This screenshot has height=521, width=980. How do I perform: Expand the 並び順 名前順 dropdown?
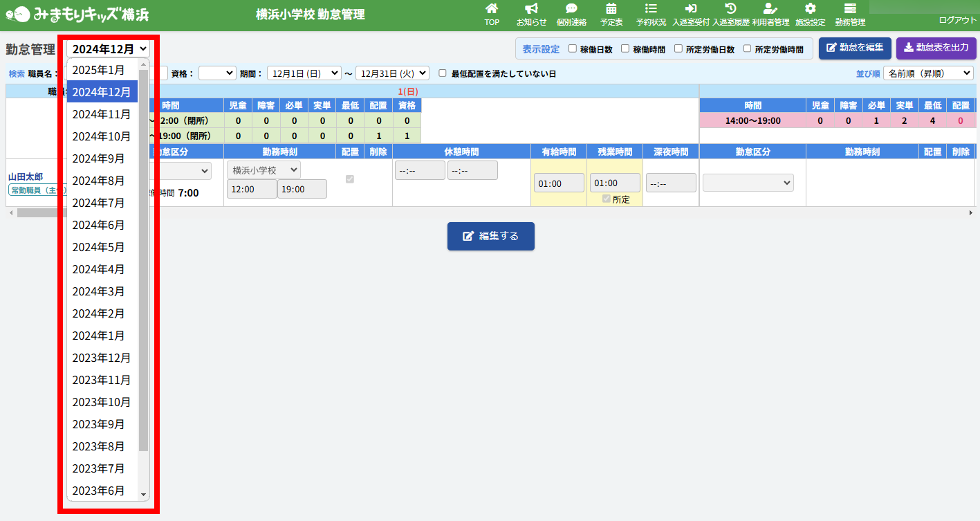tap(927, 73)
